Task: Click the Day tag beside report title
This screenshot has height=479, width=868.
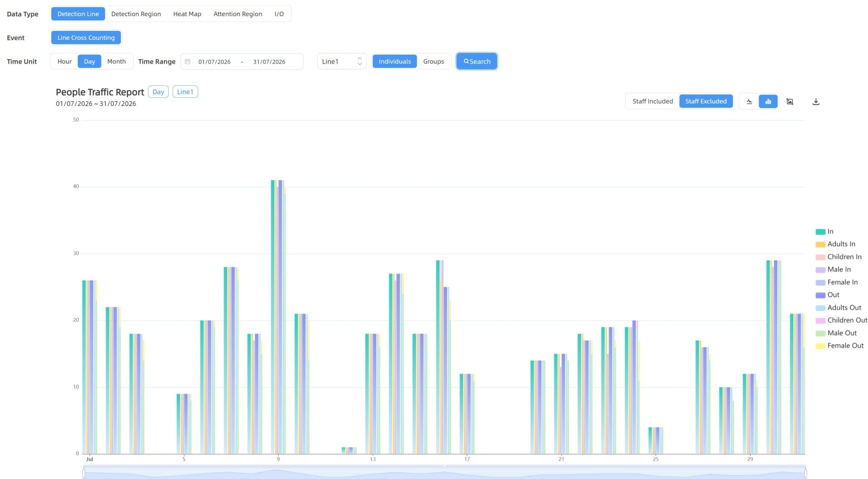Action: pos(158,92)
